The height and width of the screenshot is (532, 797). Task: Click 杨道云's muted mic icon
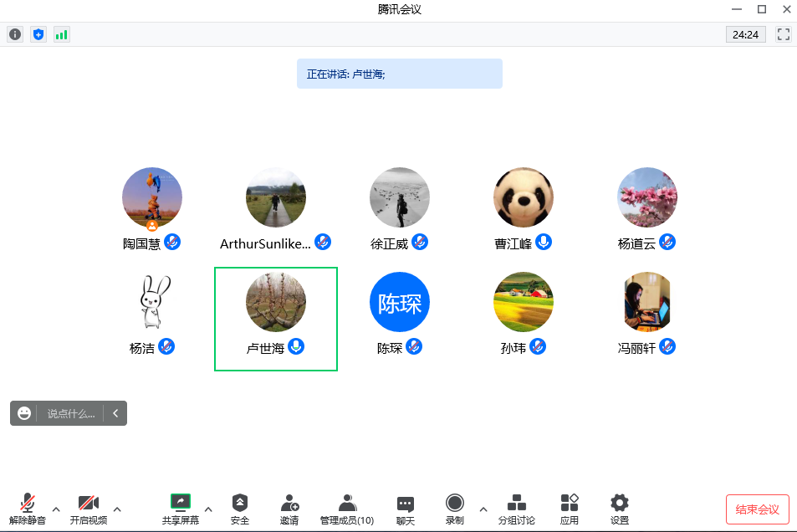[667, 242]
